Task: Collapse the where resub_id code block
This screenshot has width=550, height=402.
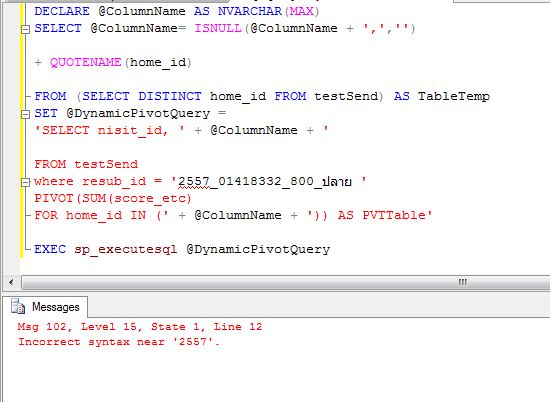Action: click(25, 182)
